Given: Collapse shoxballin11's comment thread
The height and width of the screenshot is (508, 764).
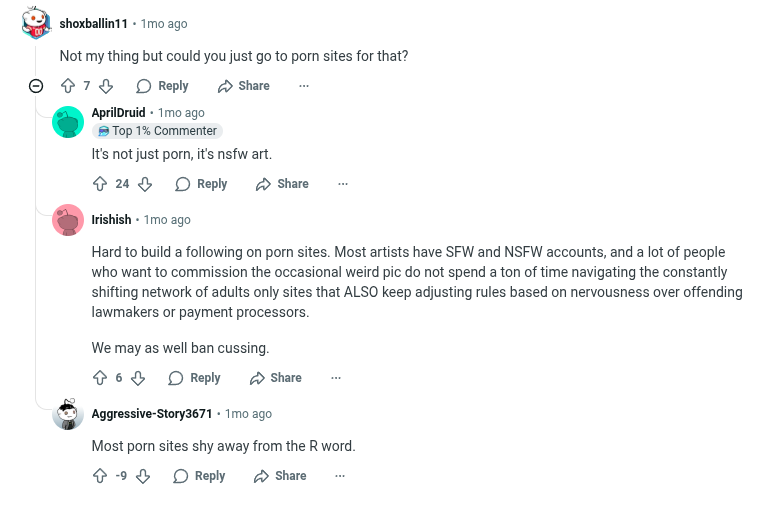Looking at the screenshot, I should coord(36,86).
